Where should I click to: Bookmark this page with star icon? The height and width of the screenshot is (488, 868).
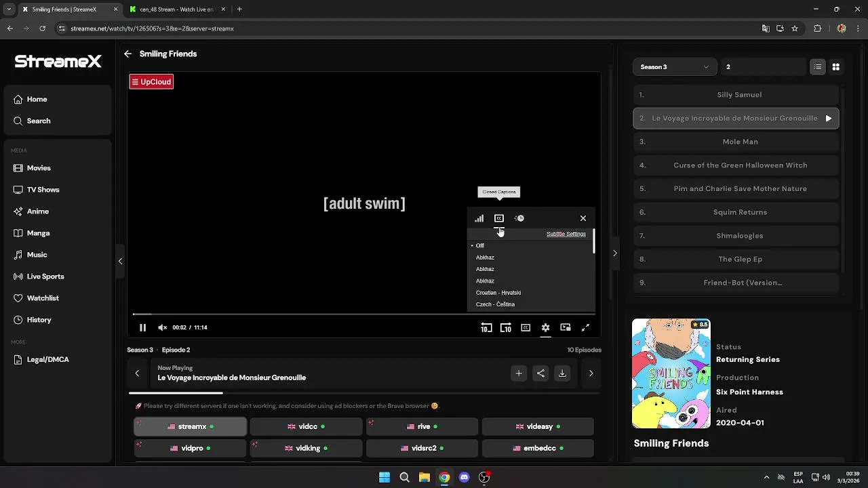click(x=795, y=28)
